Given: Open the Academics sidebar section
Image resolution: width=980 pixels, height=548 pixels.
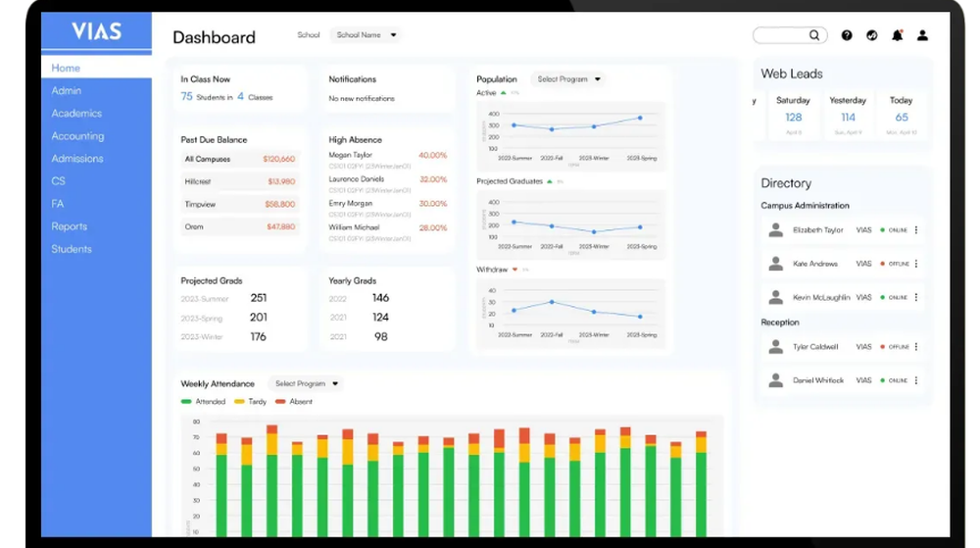Looking at the screenshot, I should click(76, 113).
